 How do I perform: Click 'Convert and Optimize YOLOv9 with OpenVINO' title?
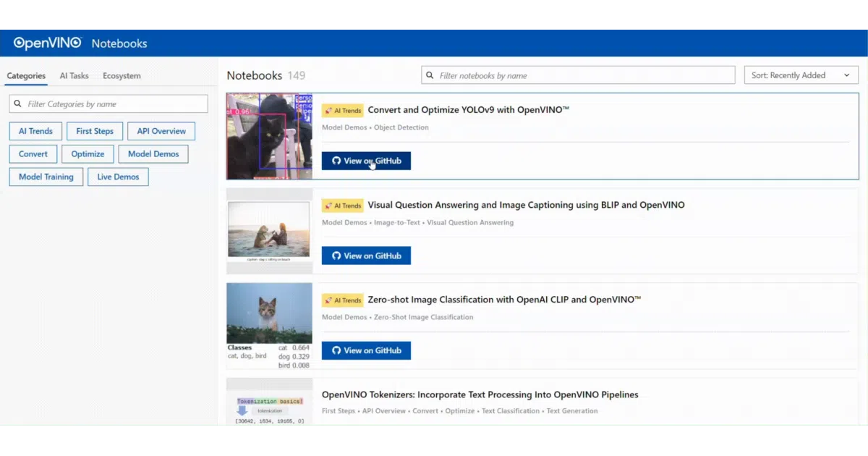point(469,110)
